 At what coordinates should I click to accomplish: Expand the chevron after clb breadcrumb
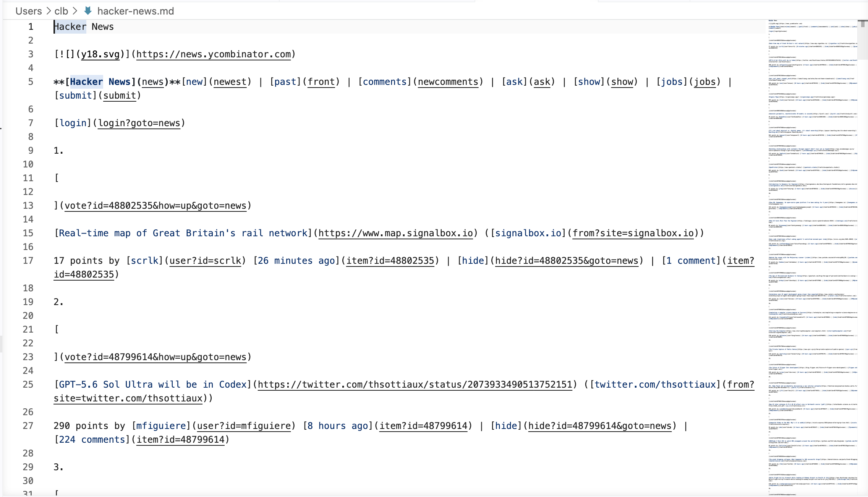75,11
